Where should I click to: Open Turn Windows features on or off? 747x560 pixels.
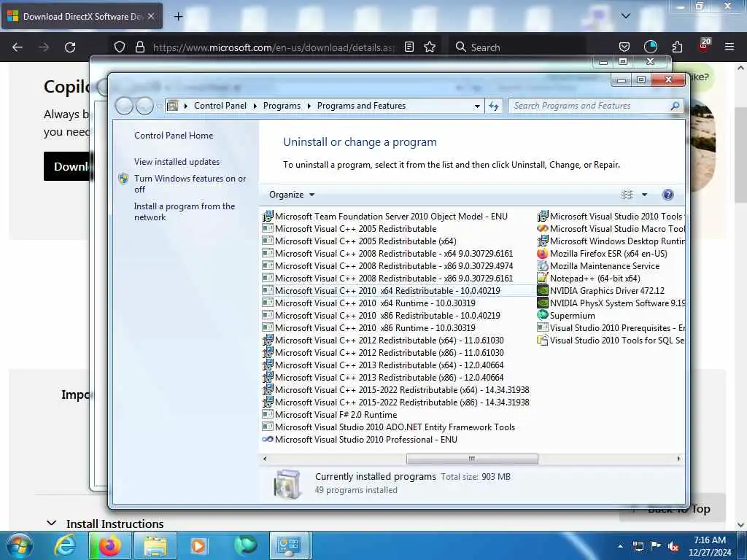click(190, 184)
